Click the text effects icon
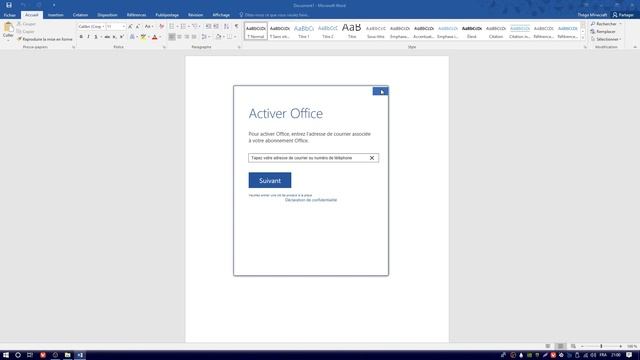This screenshot has height=360, width=640. pyautogui.click(x=132, y=37)
